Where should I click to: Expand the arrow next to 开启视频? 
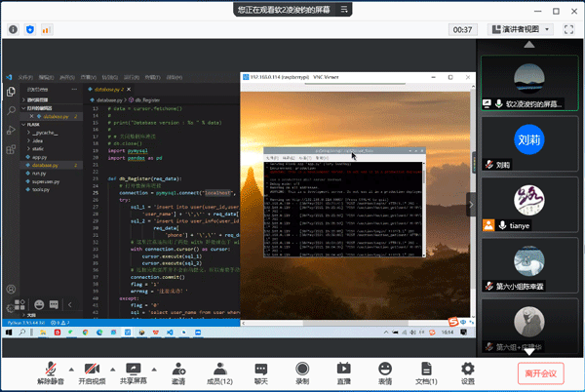click(112, 368)
